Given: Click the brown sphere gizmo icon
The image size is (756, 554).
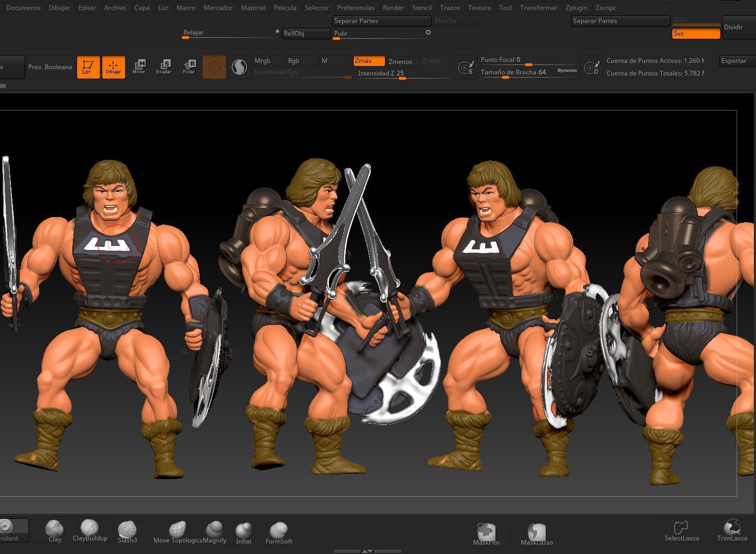Looking at the screenshot, I should point(214,67).
